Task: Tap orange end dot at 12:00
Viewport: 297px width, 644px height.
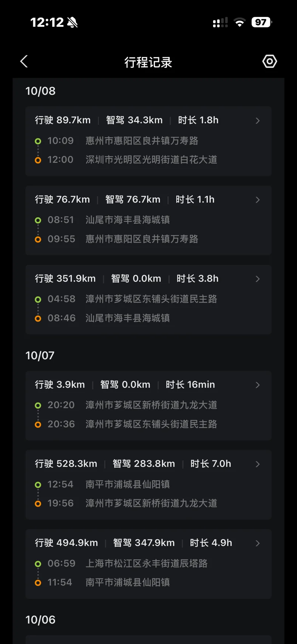Action: pos(38,160)
